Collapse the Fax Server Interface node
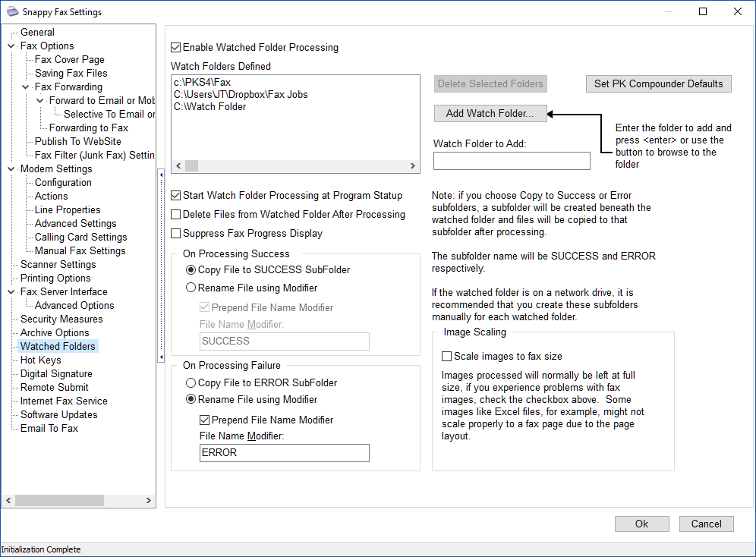The image size is (756, 557). (x=11, y=292)
